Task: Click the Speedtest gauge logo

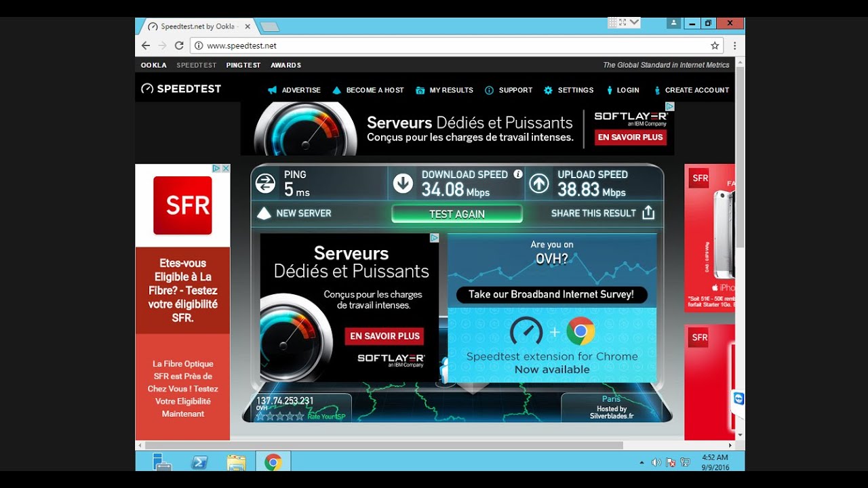Action: [x=147, y=89]
